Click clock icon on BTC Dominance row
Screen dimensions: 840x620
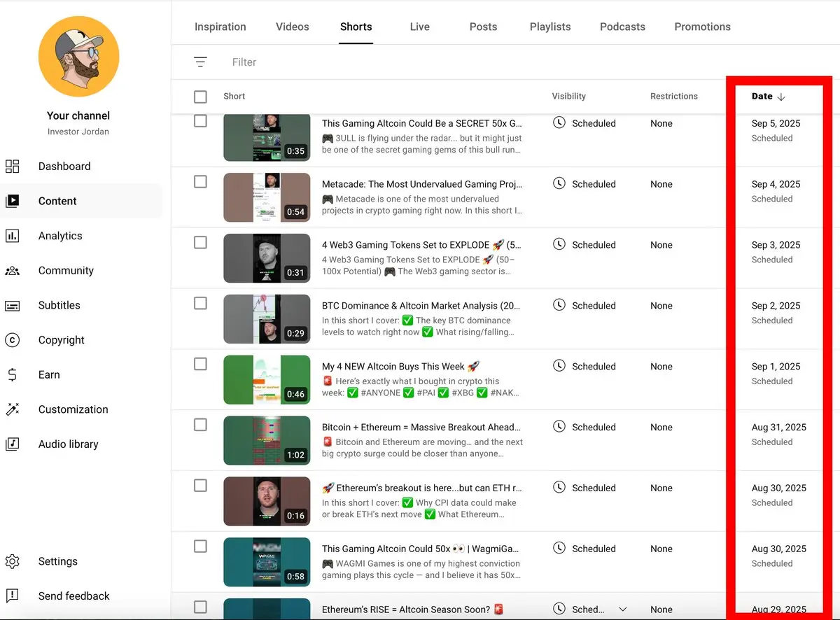pos(559,305)
